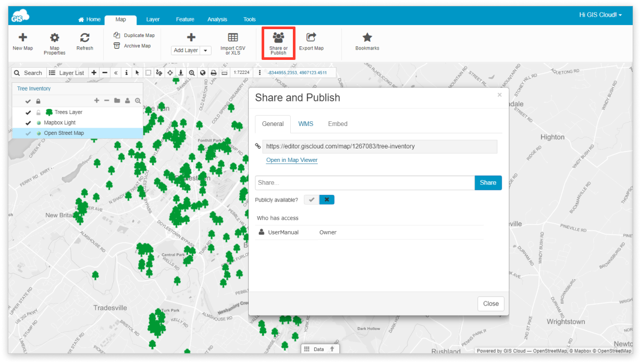The image size is (641, 364).
Task: Switch to the WMS tab
Action: point(306,124)
